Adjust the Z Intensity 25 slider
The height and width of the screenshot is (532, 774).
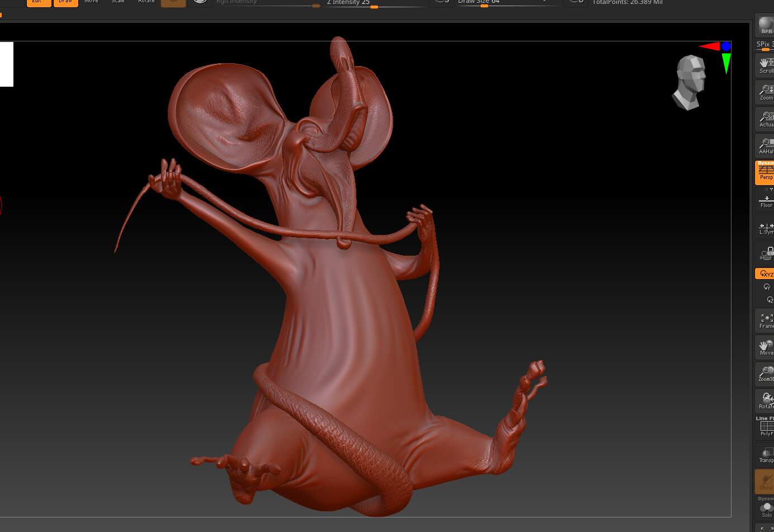coord(374,7)
